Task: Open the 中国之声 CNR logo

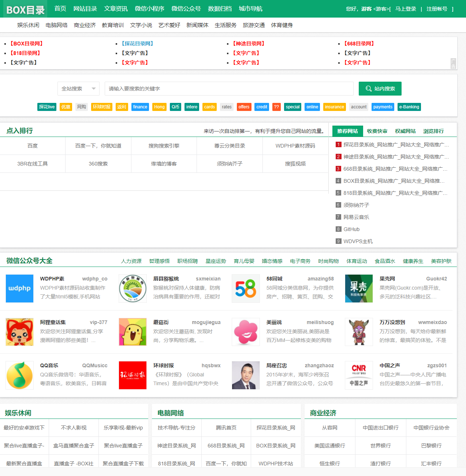Action: [x=359, y=375]
